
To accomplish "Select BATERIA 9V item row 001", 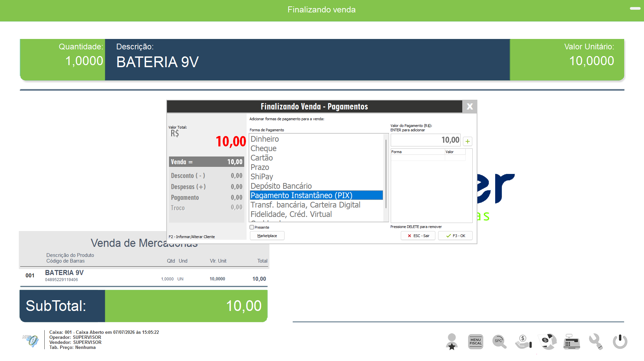I will [x=144, y=276].
